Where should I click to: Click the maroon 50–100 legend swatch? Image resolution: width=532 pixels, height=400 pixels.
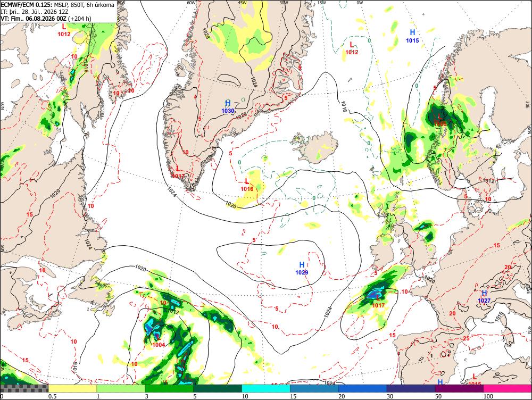(x=459, y=388)
